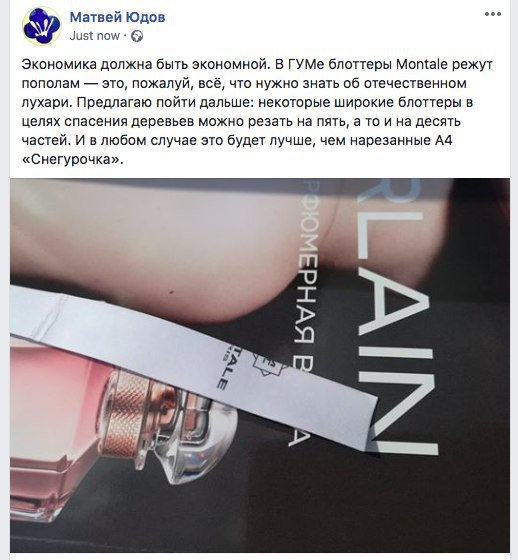Click the word 'деревьев' in the post text

[163, 122]
